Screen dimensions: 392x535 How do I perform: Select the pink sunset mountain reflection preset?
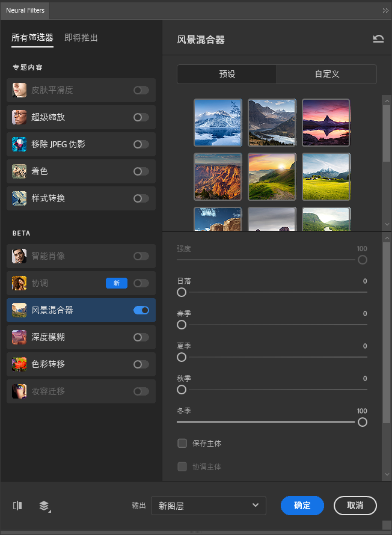[326, 123]
